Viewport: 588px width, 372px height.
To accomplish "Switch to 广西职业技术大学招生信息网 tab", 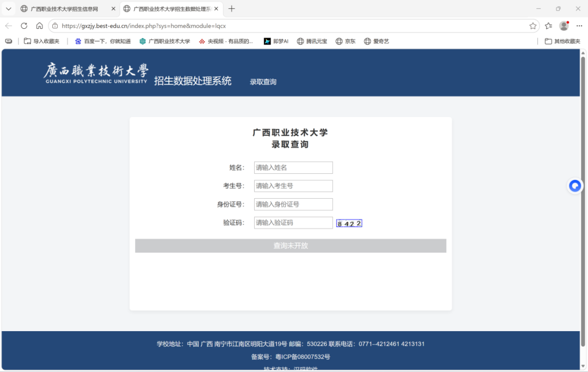I will [64, 9].
